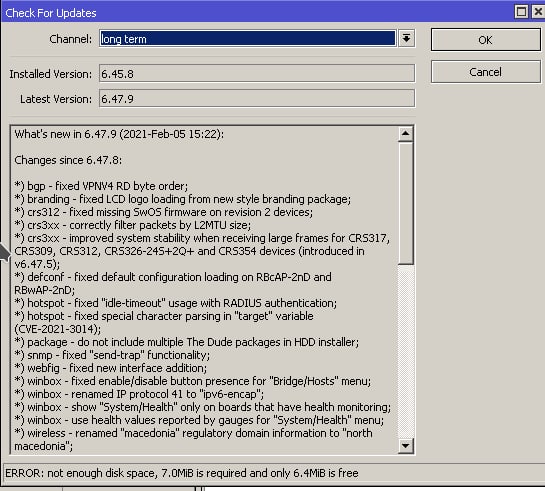Click the '(CVE-2021-3014);' text
This screenshot has height=491, width=545.
[x=58, y=329]
